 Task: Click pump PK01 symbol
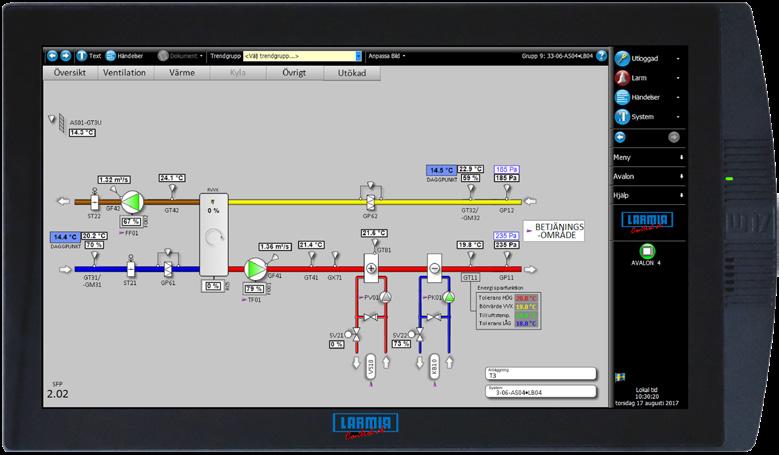point(449,297)
